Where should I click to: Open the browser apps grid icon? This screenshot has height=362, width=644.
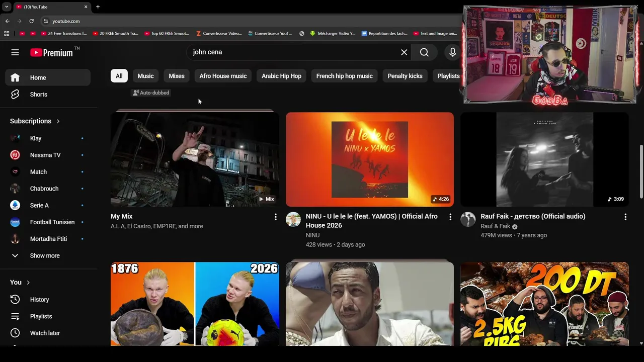[x=7, y=34]
